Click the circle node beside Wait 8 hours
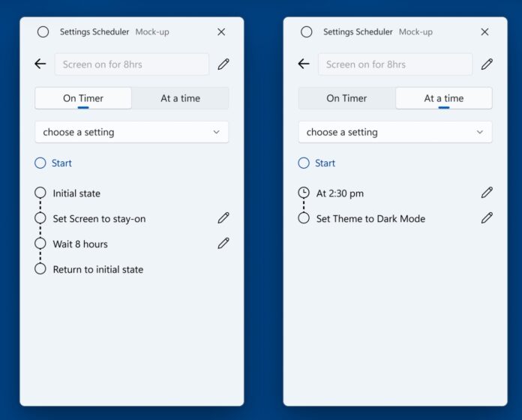The width and height of the screenshot is (522, 420). pos(40,243)
